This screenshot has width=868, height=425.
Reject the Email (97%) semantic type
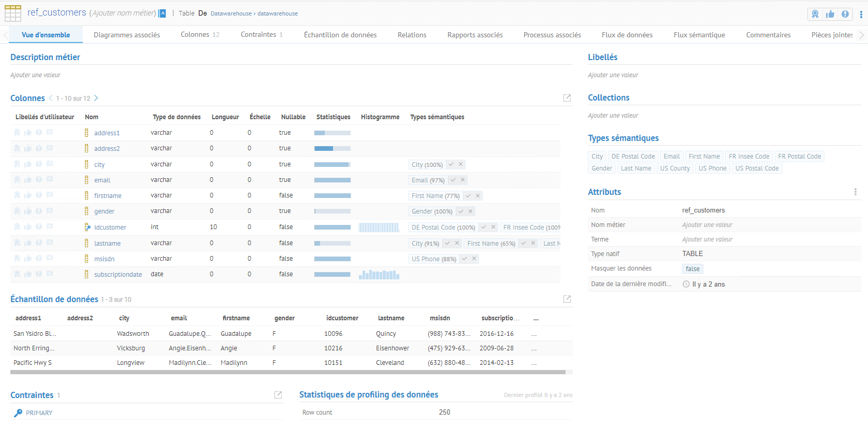(x=463, y=180)
